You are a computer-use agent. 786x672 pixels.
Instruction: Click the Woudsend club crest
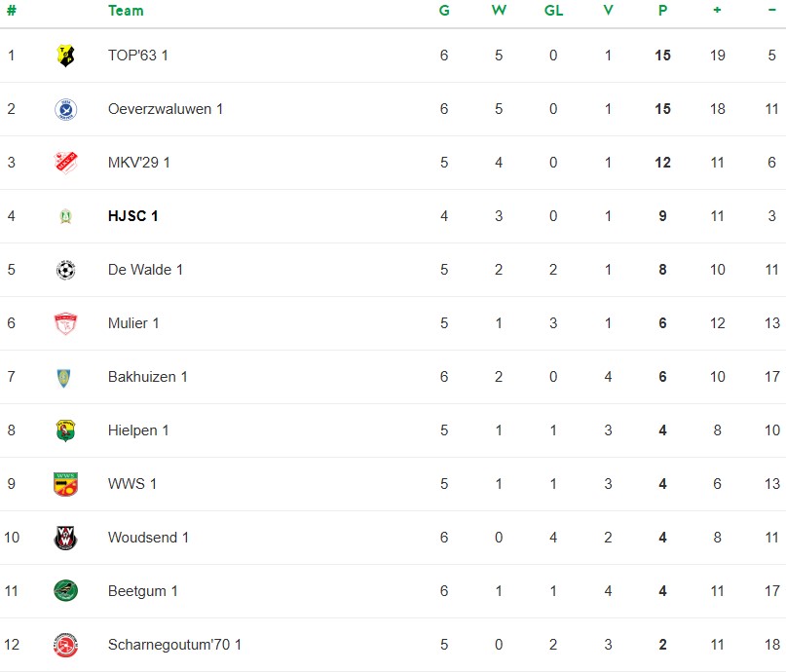65,538
